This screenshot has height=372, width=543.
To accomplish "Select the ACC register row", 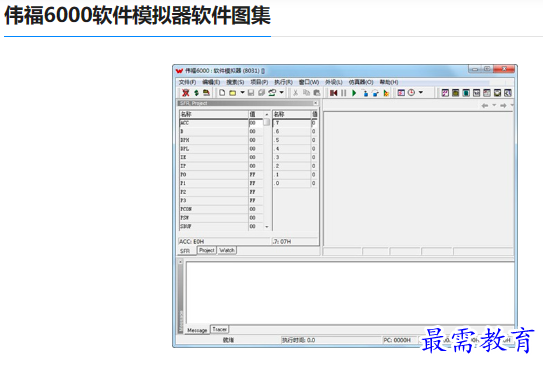I will click(x=221, y=123).
